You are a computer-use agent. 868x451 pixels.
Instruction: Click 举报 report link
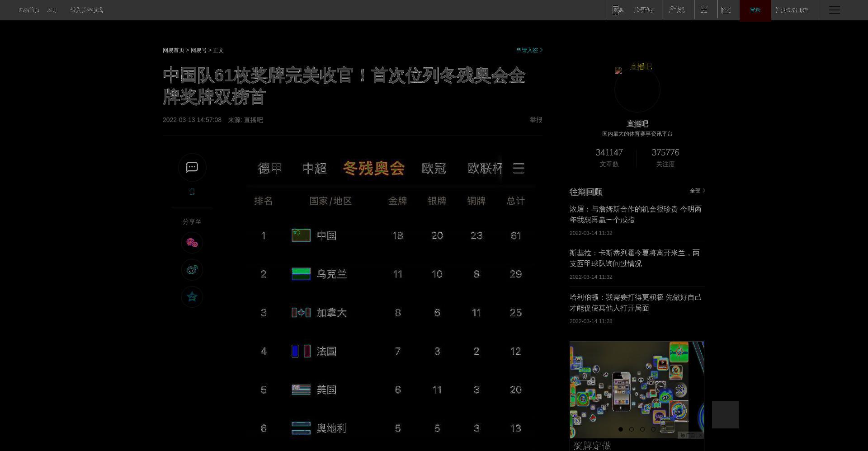[536, 120]
